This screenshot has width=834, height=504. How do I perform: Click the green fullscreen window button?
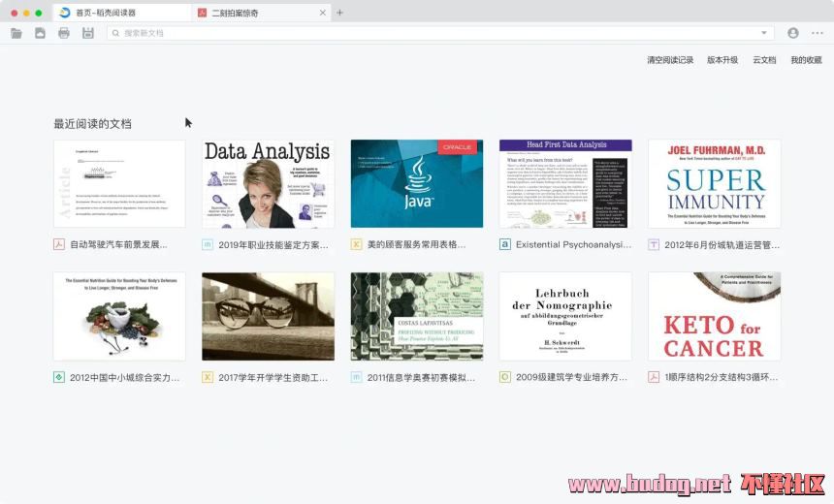[38, 13]
